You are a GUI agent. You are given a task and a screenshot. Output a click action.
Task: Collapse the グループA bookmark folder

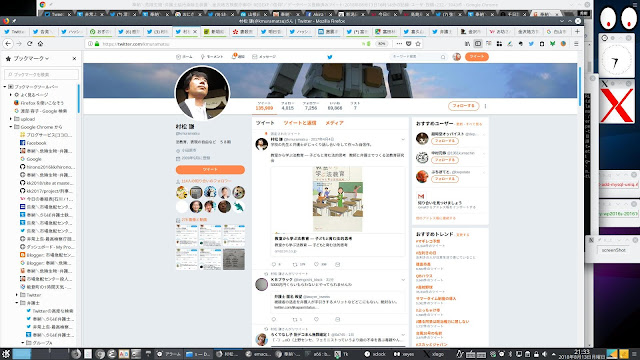point(23,343)
